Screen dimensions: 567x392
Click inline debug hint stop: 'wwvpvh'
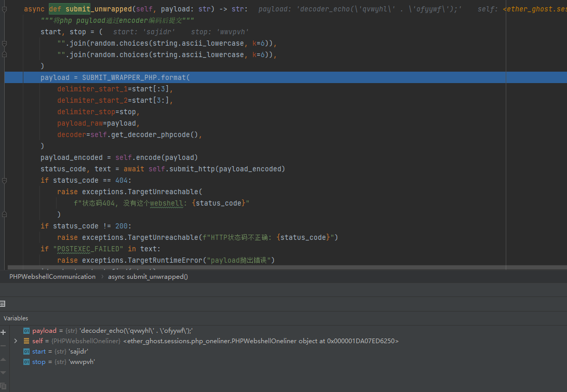(x=220, y=32)
